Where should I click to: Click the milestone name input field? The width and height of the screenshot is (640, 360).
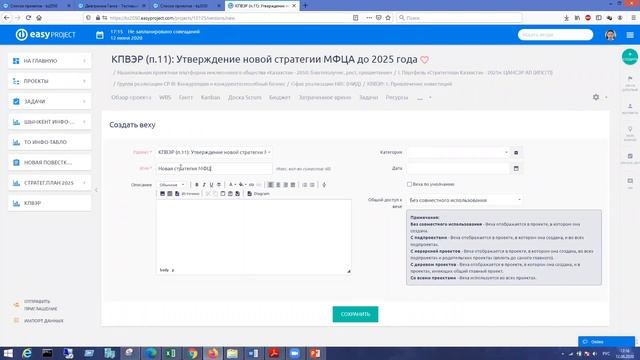pos(214,168)
